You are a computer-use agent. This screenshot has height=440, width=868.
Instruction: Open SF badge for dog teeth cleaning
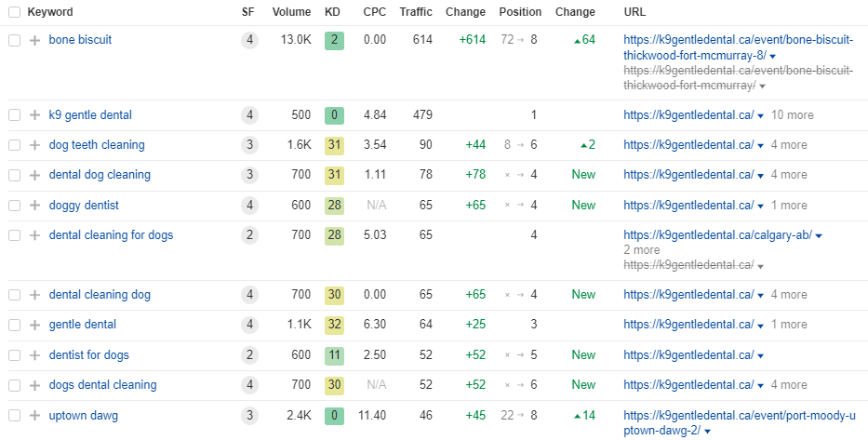pos(249,145)
